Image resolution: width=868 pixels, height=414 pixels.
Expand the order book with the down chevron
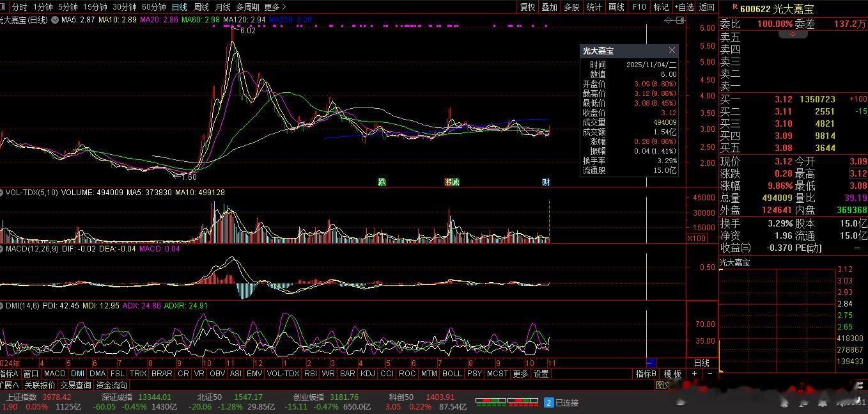coord(793,34)
